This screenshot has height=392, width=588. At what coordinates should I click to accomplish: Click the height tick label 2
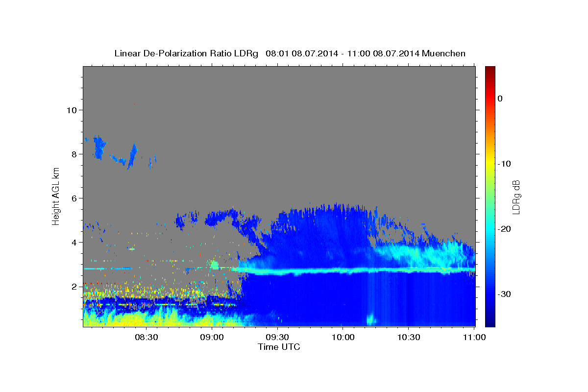[74, 286]
